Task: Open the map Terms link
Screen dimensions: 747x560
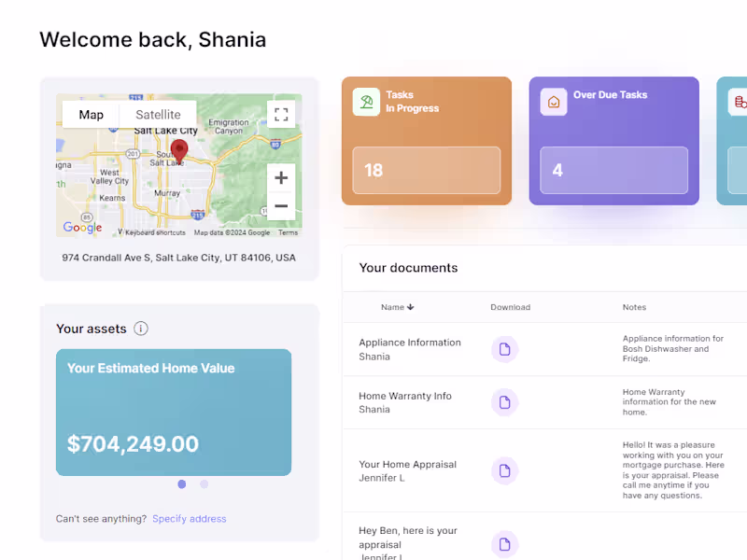Action: [x=288, y=232]
